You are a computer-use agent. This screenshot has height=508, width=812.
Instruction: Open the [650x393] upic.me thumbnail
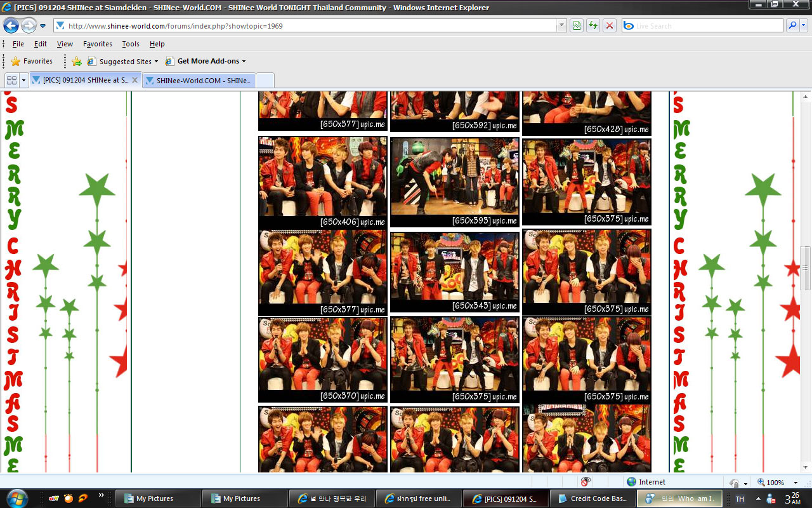click(454, 182)
